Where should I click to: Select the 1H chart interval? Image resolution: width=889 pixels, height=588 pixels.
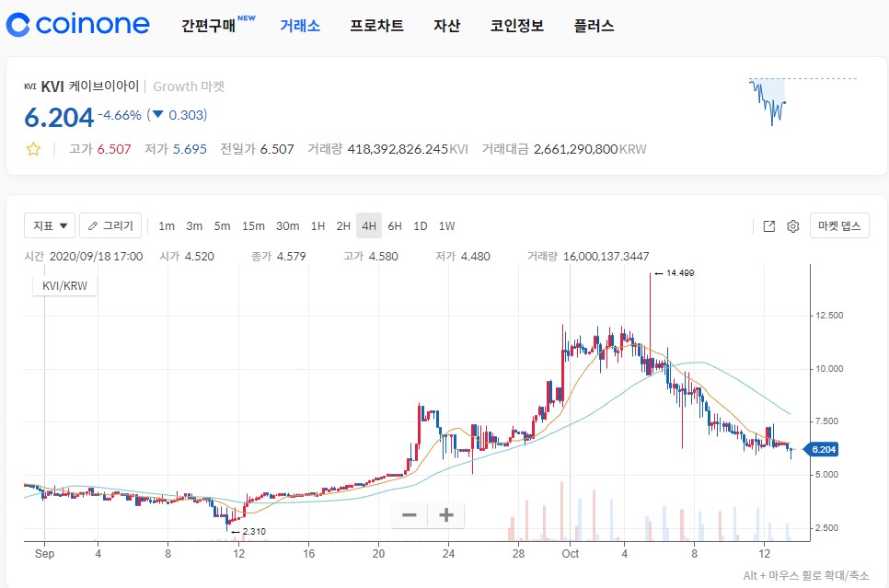pos(318,226)
